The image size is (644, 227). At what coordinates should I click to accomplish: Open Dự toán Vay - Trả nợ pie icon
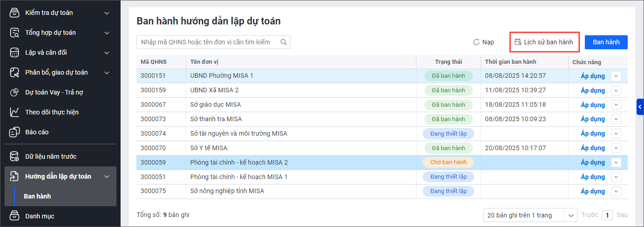coord(14,92)
